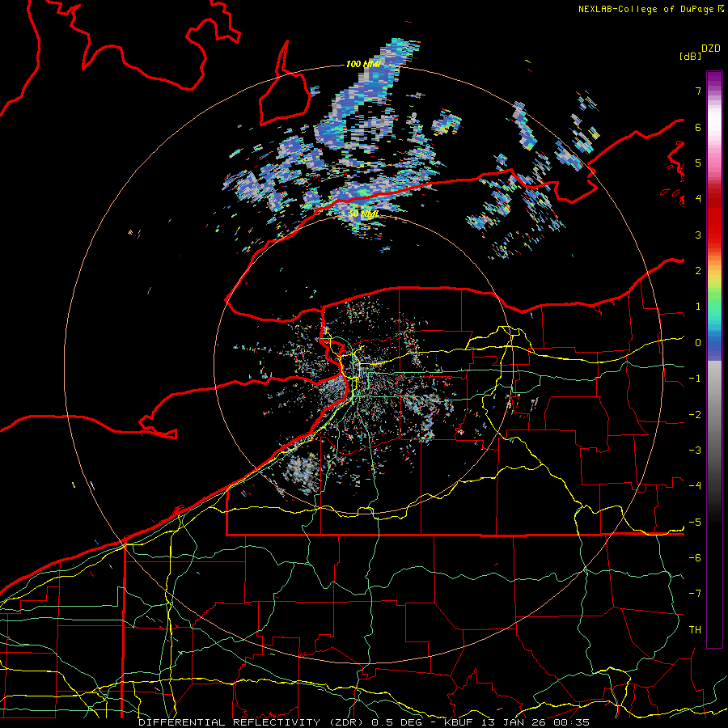Click the "DZD" legend title

(711, 49)
